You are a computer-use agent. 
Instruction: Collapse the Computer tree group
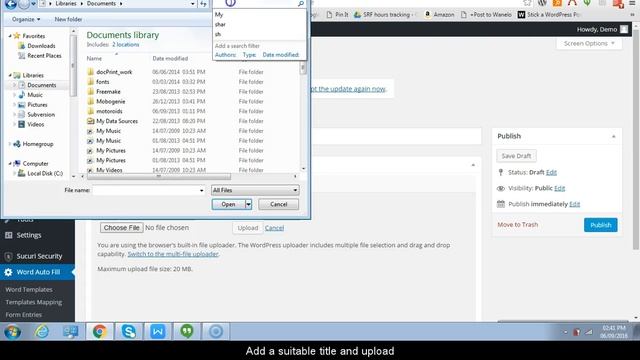pos(10,163)
